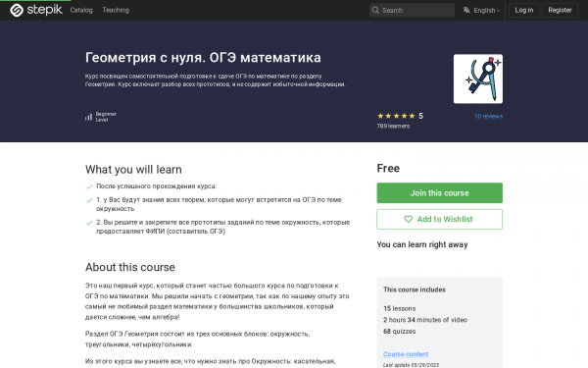Screen dimensions: 588x368
Task: Focus the Search input field
Action: [412, 10]
